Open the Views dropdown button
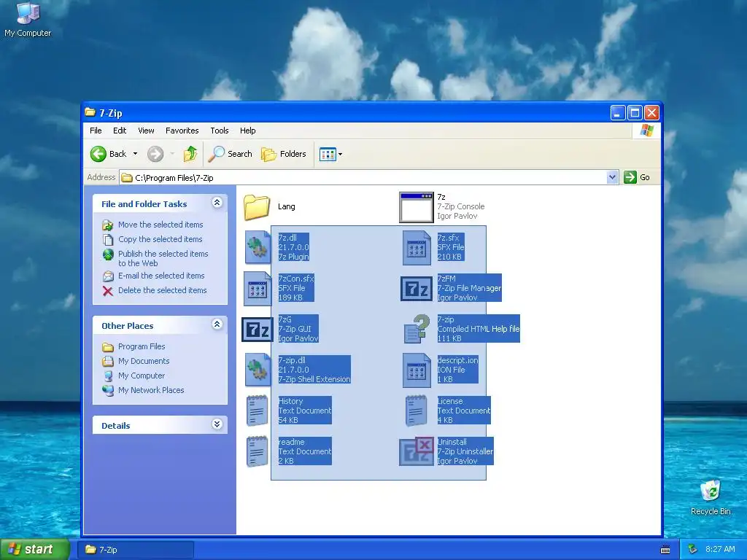The height and width of the screenshot is (560, 747). click(x=330, y=155)
